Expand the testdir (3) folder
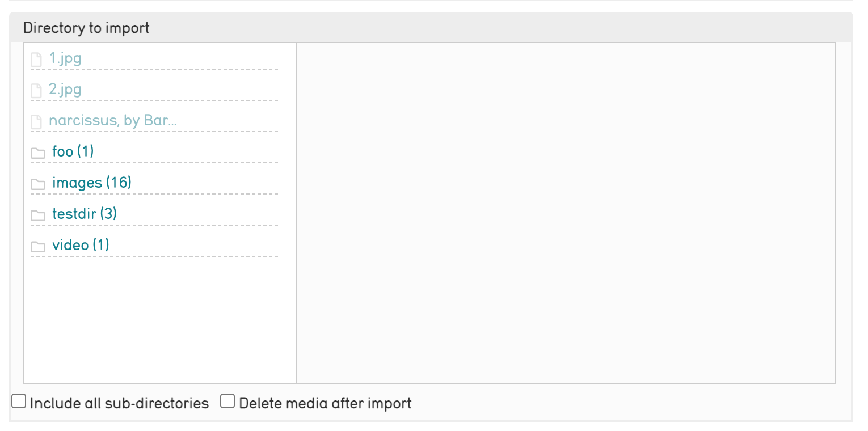This screenshot has width=868, height=431. 84,214
